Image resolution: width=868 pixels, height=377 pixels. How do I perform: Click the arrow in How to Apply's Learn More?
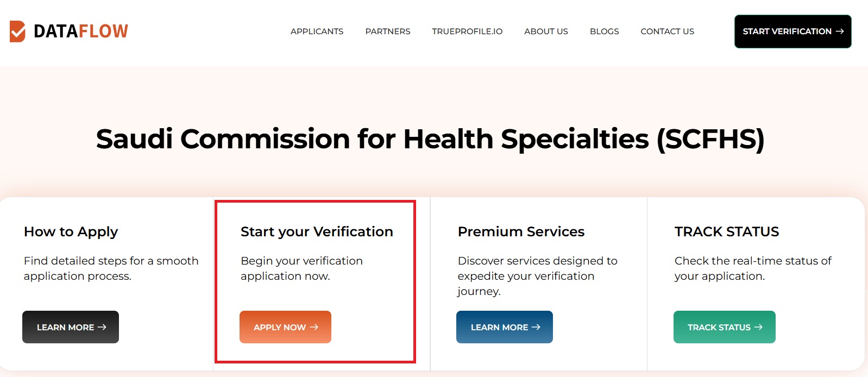102,327
